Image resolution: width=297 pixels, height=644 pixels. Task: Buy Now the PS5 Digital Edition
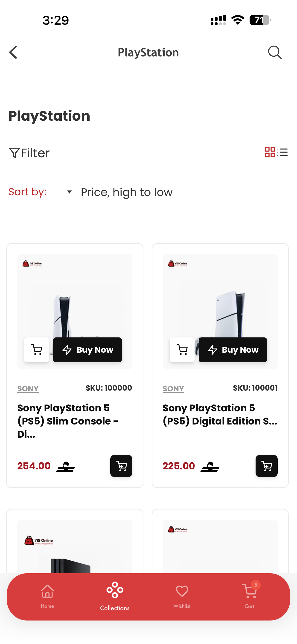point(233,349)
